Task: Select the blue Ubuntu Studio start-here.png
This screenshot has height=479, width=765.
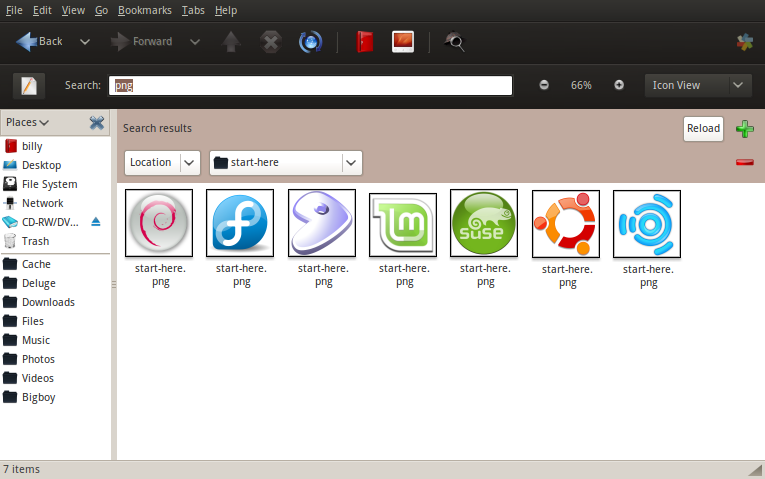Action: 647,224
